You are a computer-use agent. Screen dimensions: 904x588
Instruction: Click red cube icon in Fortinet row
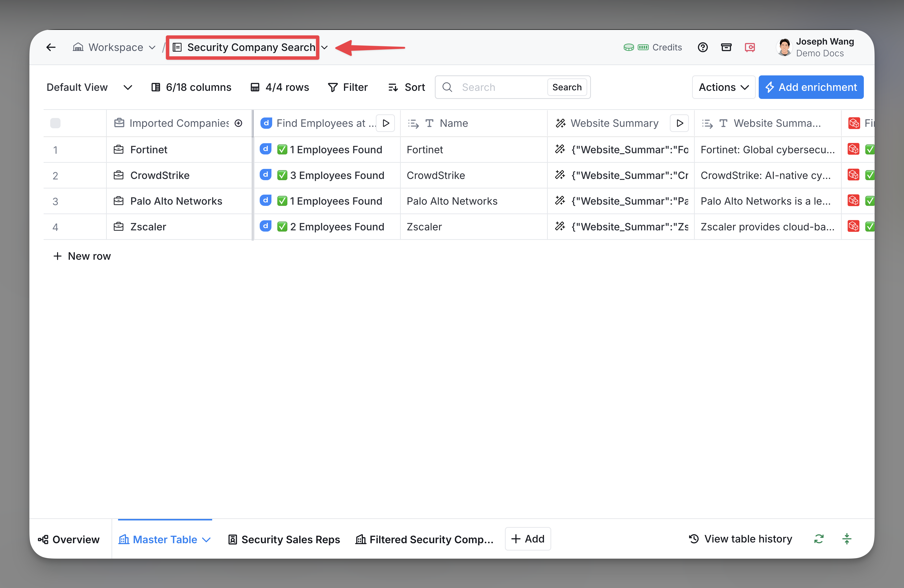[x=854, y=149]
